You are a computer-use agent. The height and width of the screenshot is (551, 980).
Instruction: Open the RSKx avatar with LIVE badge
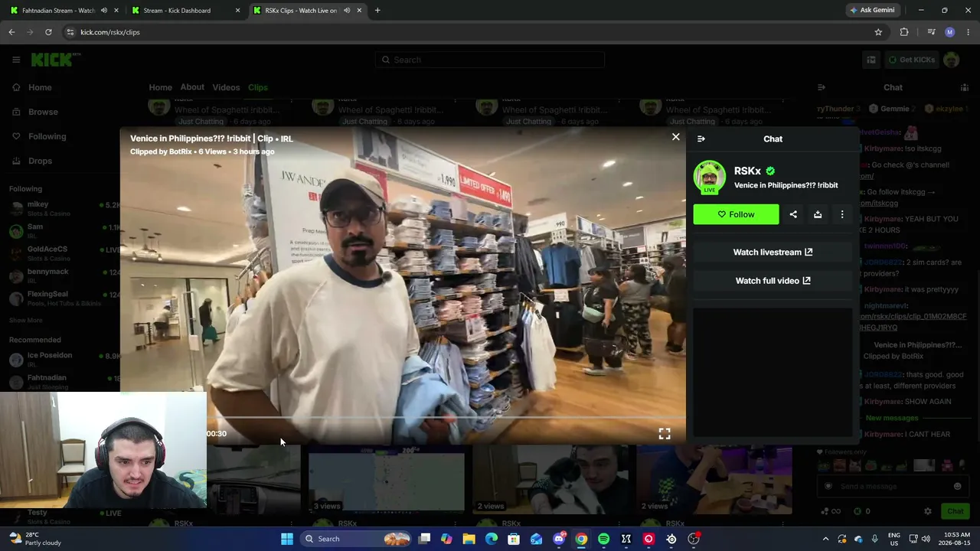(710, 178)
